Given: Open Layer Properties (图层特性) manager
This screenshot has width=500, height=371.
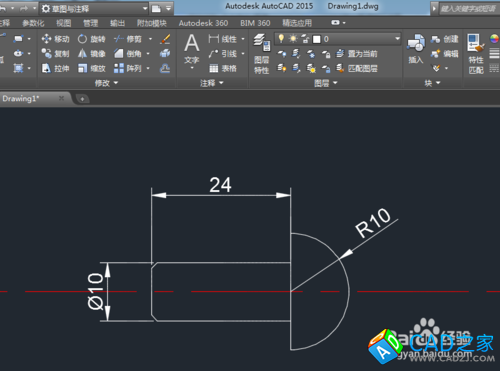Looking at the screenshot, I should point(262,54).
